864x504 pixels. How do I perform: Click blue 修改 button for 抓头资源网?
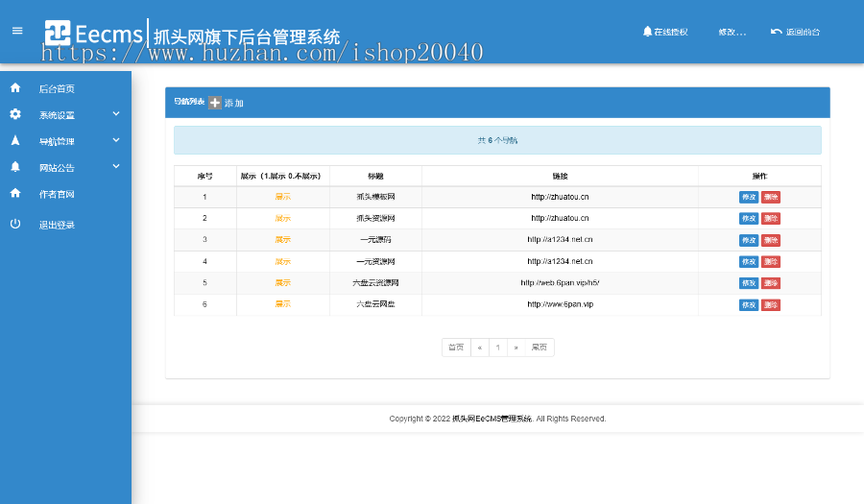point(749,219)
